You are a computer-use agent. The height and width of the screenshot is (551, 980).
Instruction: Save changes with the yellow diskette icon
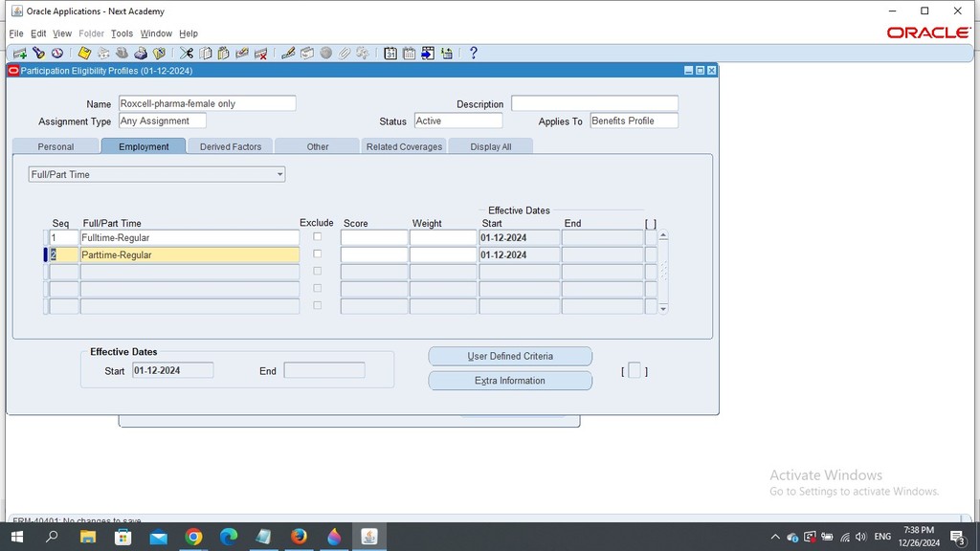(84, 54)
